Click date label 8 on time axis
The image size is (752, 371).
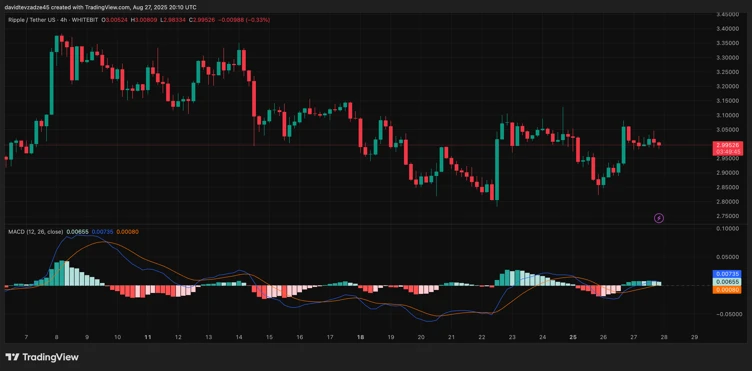(x=57, y=337)
